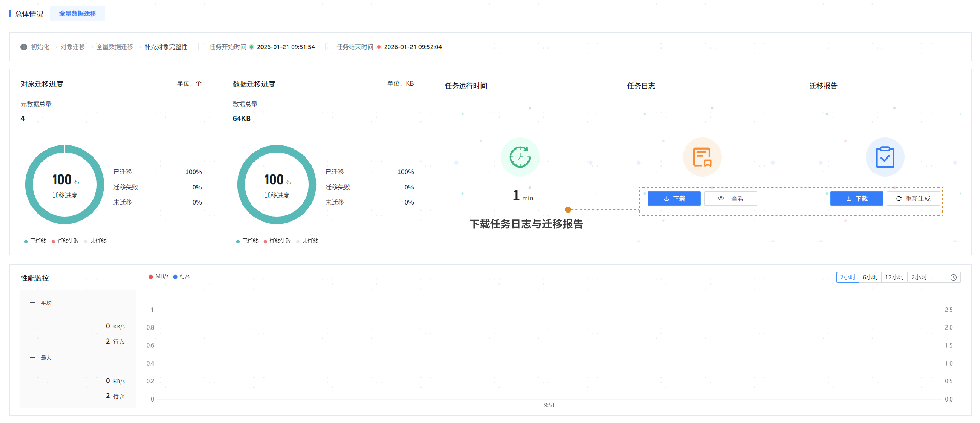This screenshot has width=980, height=423.
Task: Select the 6小时 time range option
Action: 870,278
